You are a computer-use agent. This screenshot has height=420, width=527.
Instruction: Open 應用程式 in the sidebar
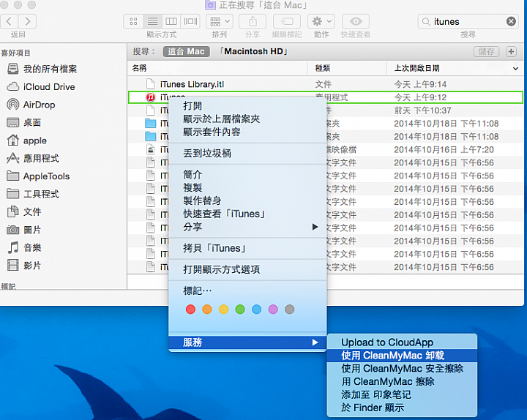coord(33,158)
